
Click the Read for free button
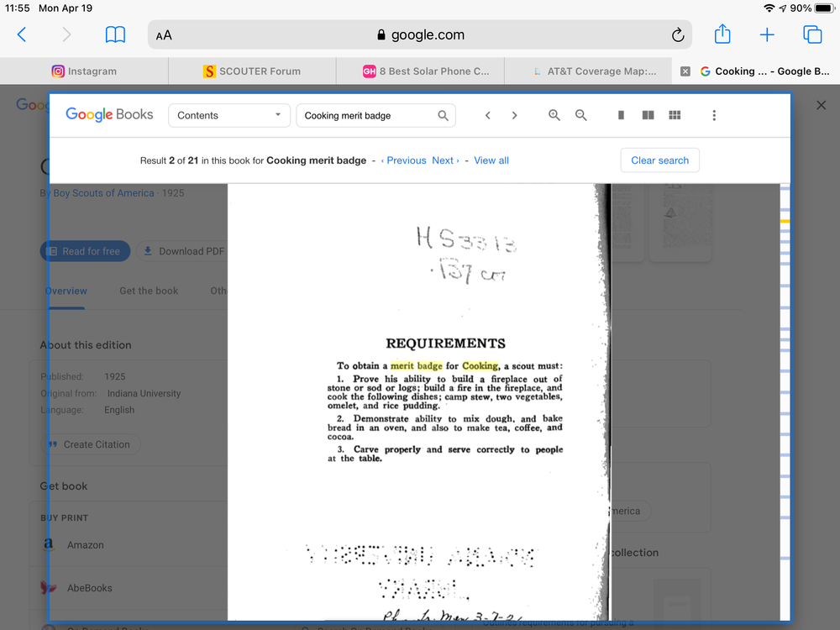pyautogui.click(x=85, y=251)
